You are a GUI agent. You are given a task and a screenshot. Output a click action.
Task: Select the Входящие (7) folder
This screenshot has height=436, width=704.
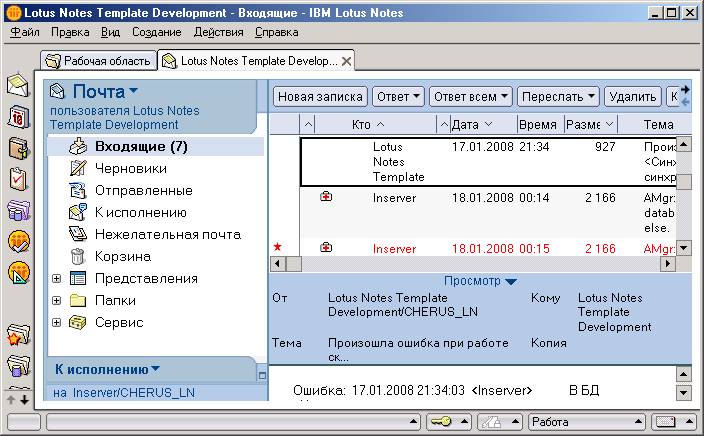pyautogui.click(x=155, y=146)
